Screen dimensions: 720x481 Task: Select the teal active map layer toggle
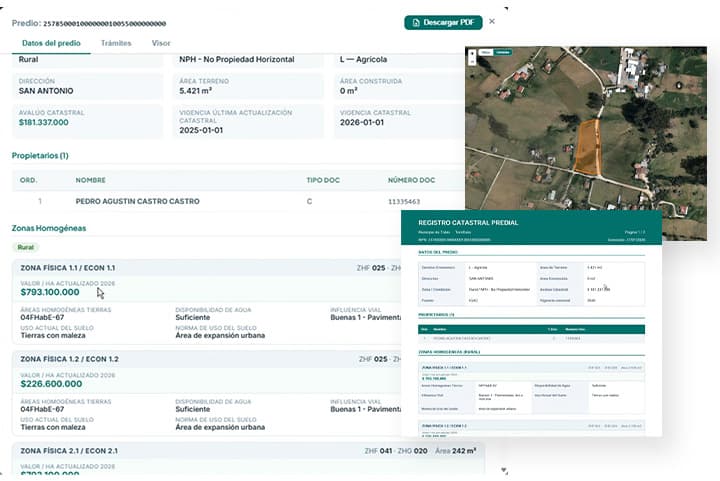coord(503,52)
